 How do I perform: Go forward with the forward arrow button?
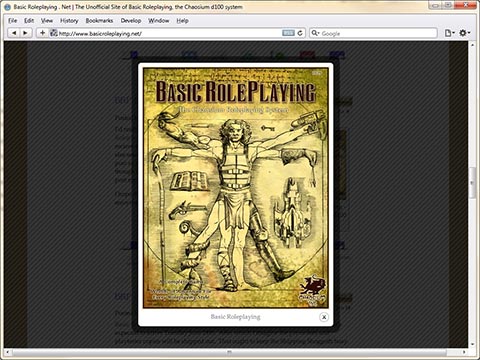click(26, 33)
